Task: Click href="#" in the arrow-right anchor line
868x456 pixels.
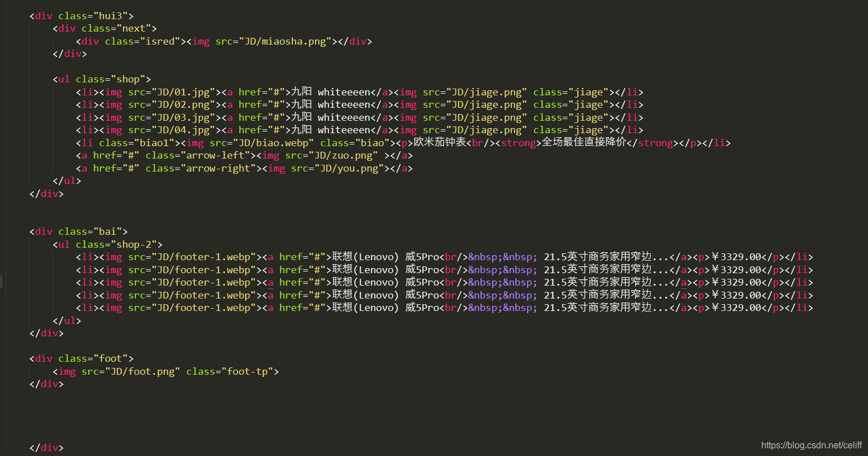Action: point(116,168)
